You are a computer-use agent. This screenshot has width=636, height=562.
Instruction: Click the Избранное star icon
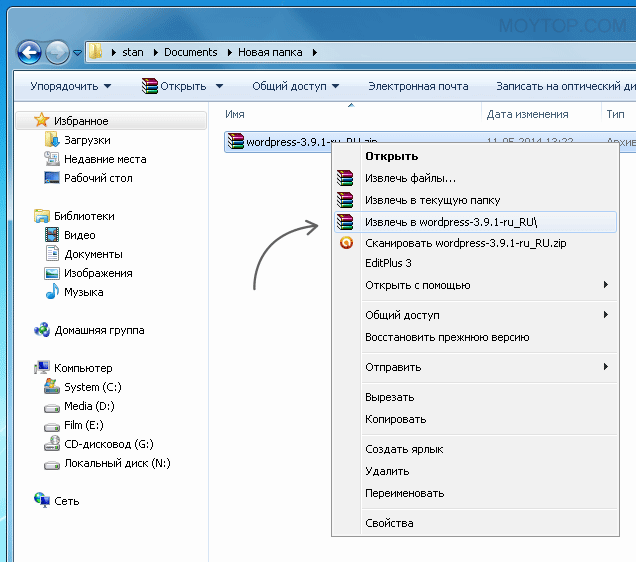pos(41,120)
